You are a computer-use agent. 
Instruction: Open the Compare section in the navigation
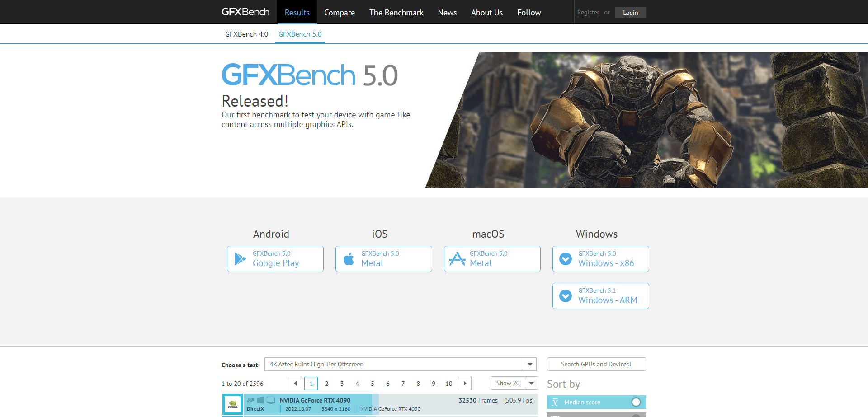click(339, 12)
